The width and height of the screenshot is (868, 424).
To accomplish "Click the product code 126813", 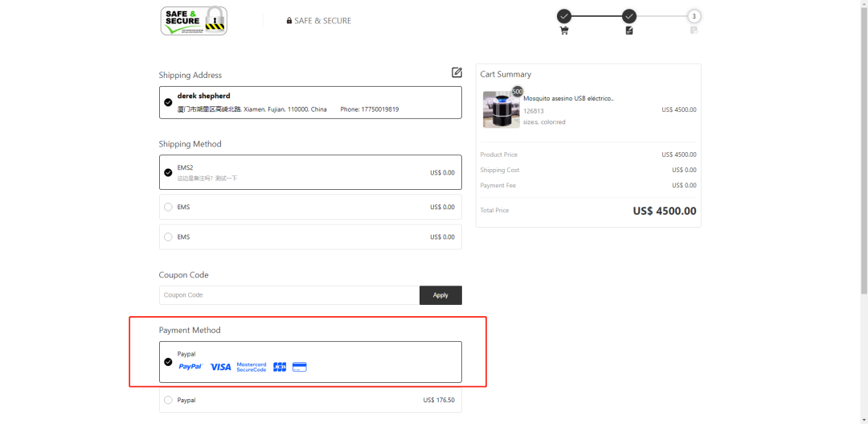I will 534,111.
